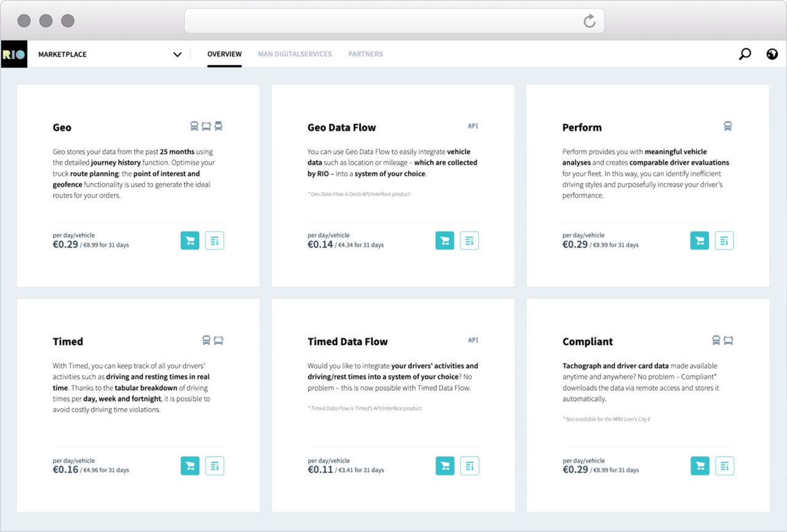
Task: Open Geo details list icon
Action: [215, 241]
